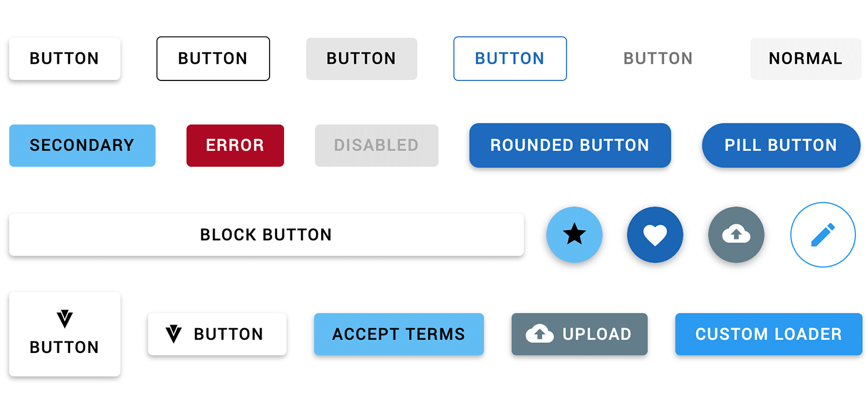Click the wide BLOCK BUTTON

(266, 234)
